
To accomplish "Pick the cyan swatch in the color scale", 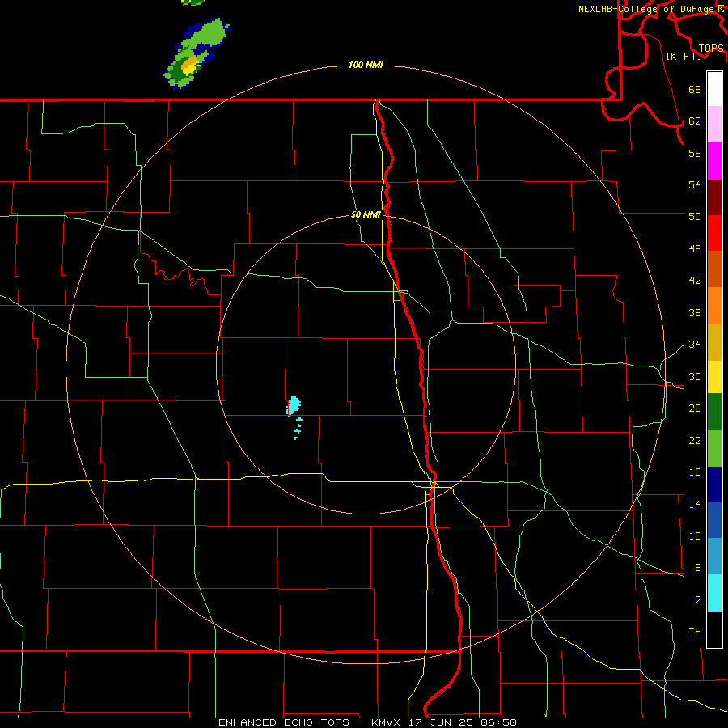I will pyautogui.click(x=714, y=593).
